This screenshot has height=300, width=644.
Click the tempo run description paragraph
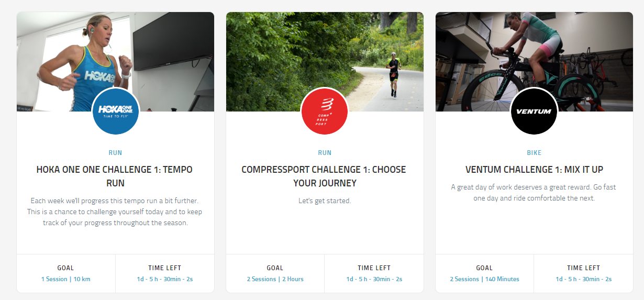click(x=115, y=212)
